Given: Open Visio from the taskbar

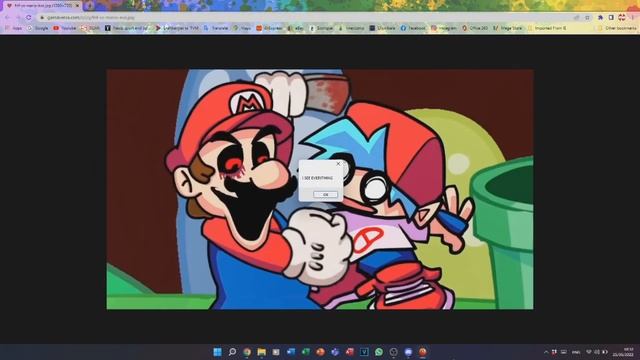Looking at the screenshot, I should coord(364,352).
